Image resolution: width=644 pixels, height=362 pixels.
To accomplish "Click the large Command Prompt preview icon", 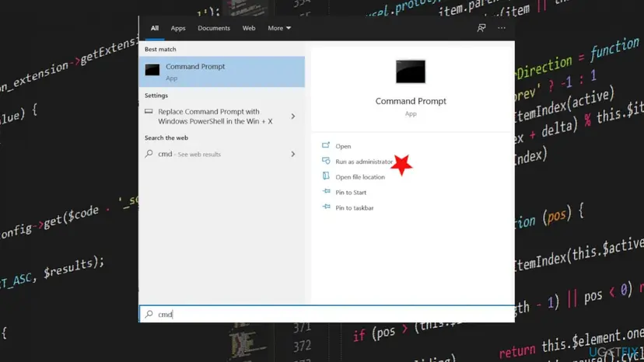I will [x=411, y=71].
